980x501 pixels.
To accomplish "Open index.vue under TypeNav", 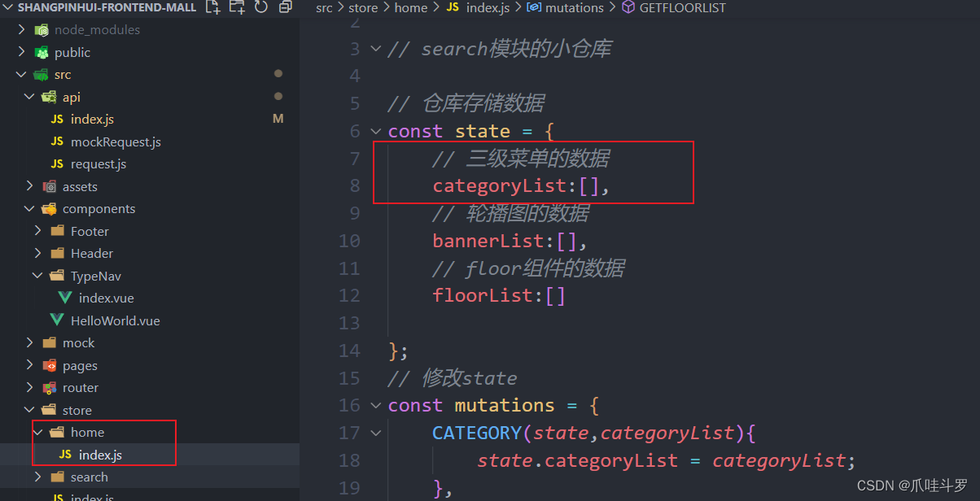I will [x=107, y=298].
